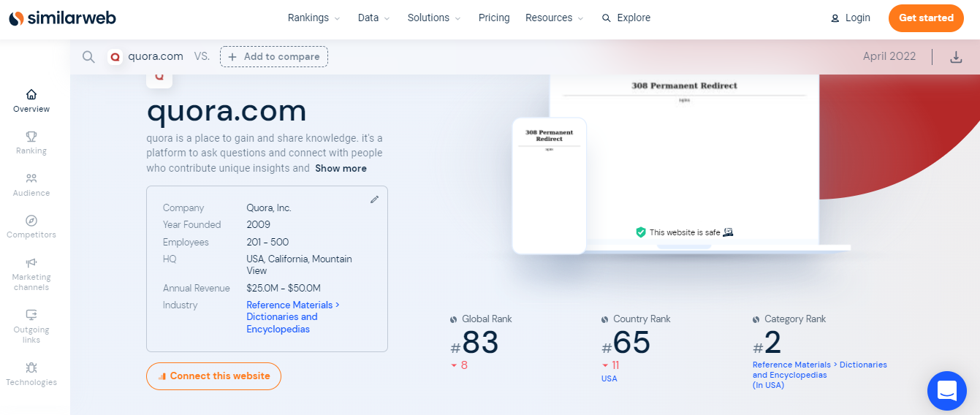Open the Rankings menu
The image size is (980, 415).
[314, 18]
